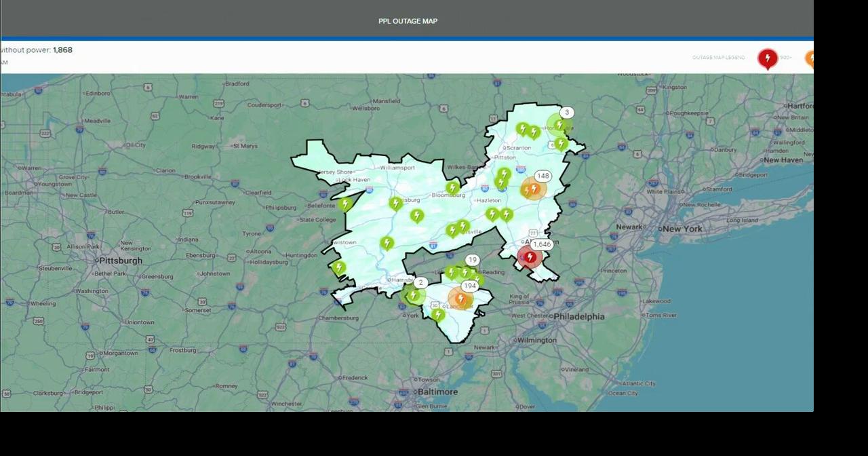868x456 pixels.
Task: Click the green cluster marker labeled 3
Action: (x=560, y=125)
